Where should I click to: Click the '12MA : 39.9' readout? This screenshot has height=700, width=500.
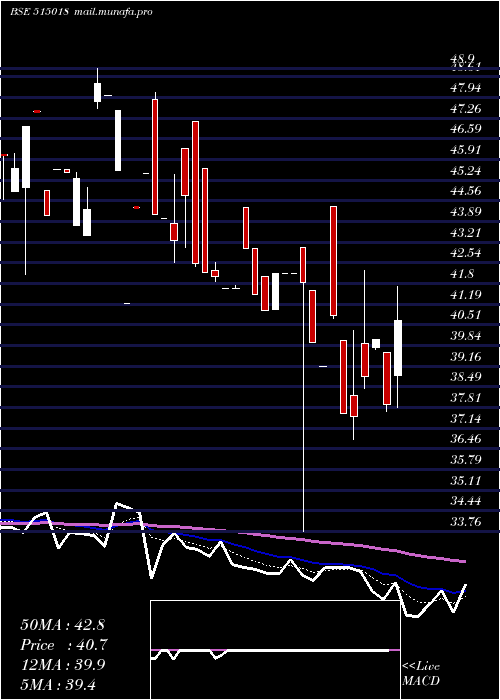click(x=62, y=665)
